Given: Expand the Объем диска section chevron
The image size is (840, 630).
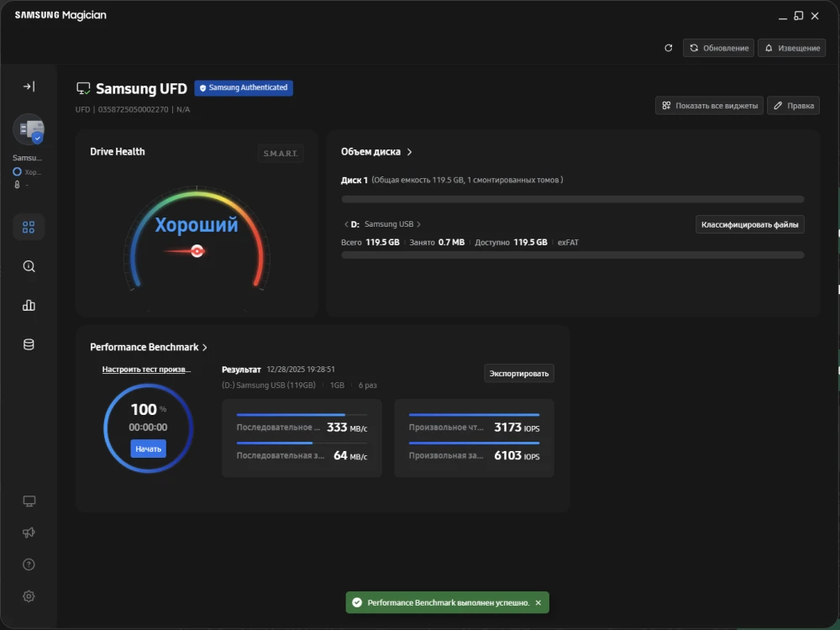Looking at the screenshot, I should pos(410,152).
